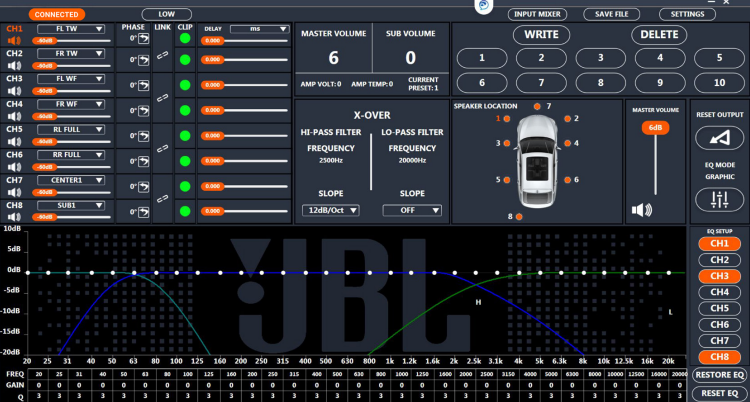Select speaker location dot 7 above the car

pyautogui.click(x=537, y=106)
